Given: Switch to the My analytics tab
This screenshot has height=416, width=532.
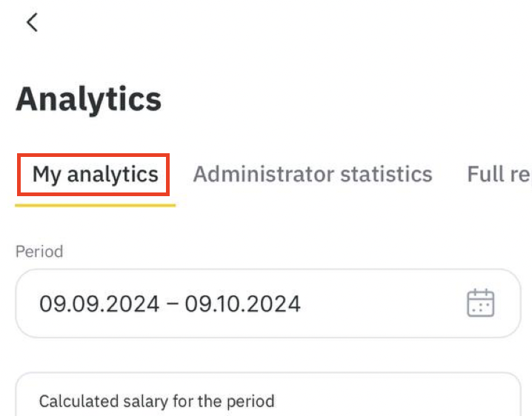Looking at the screenshot, I should click(x=96, y=174).
